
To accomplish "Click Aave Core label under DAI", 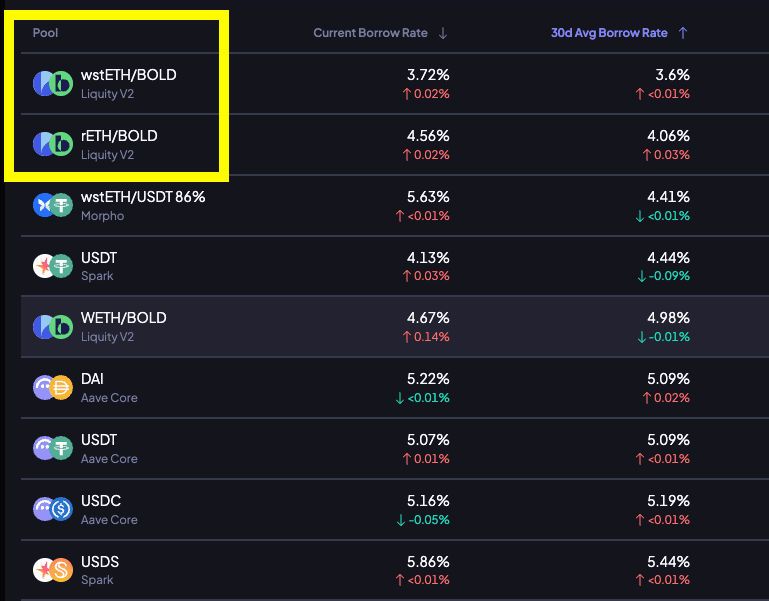I will (109, 398).
